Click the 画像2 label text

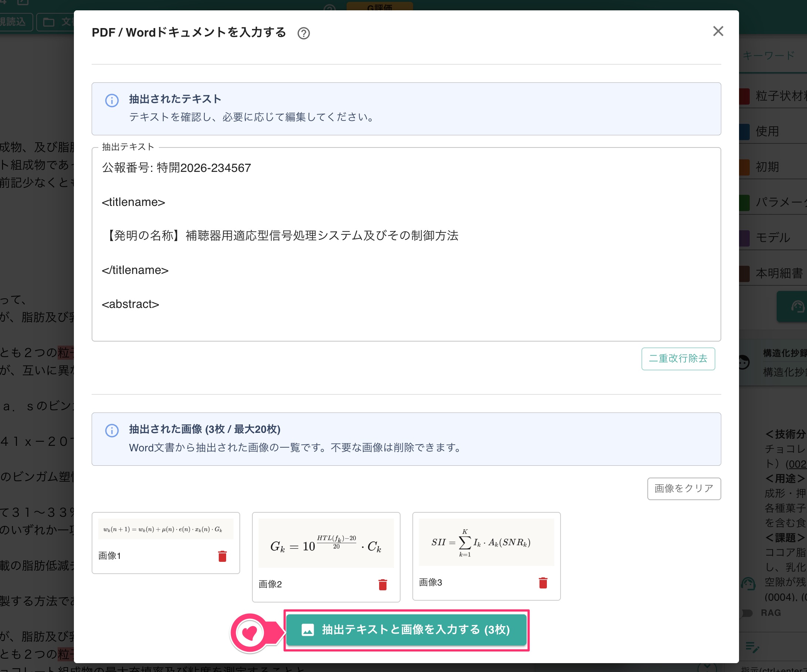tap(270, 584)
